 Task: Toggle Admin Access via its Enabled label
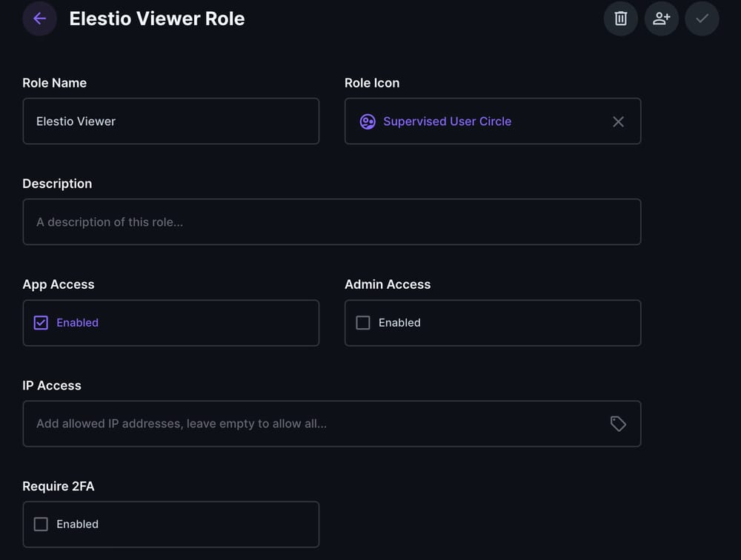pyautogui.click(x=399, y=322)
